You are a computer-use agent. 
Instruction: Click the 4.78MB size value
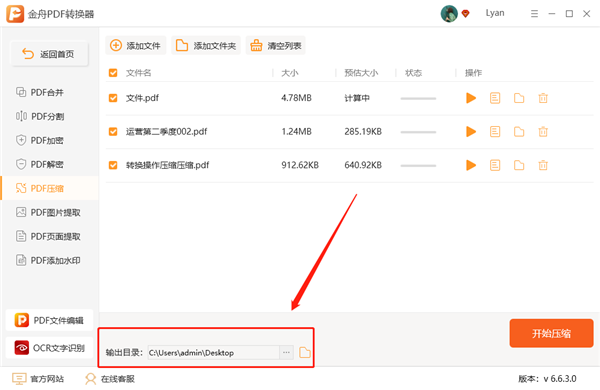pos(297,98)
